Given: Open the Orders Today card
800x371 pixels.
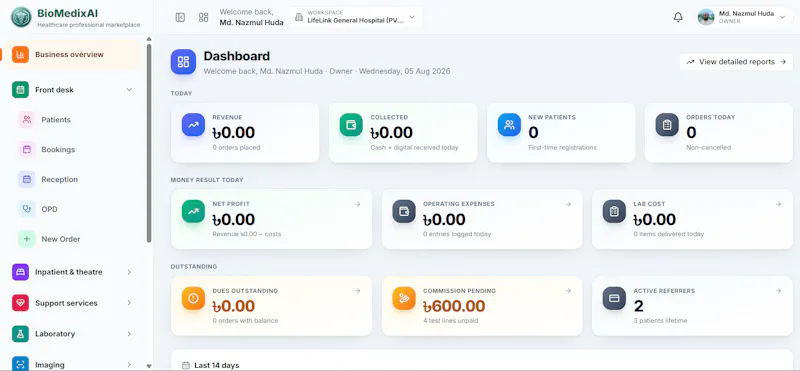Looking at the screenshot, I should pos(719,133).
